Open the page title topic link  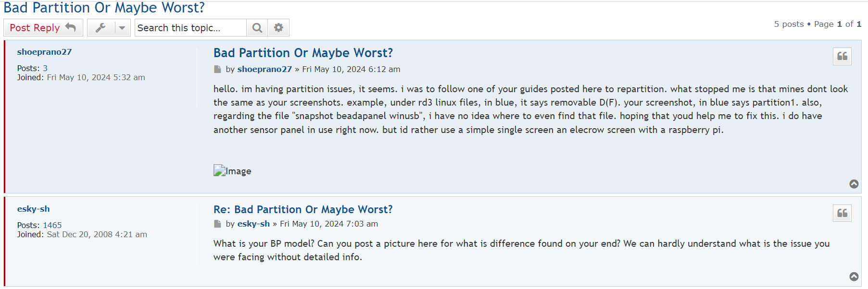pos(104,8)
